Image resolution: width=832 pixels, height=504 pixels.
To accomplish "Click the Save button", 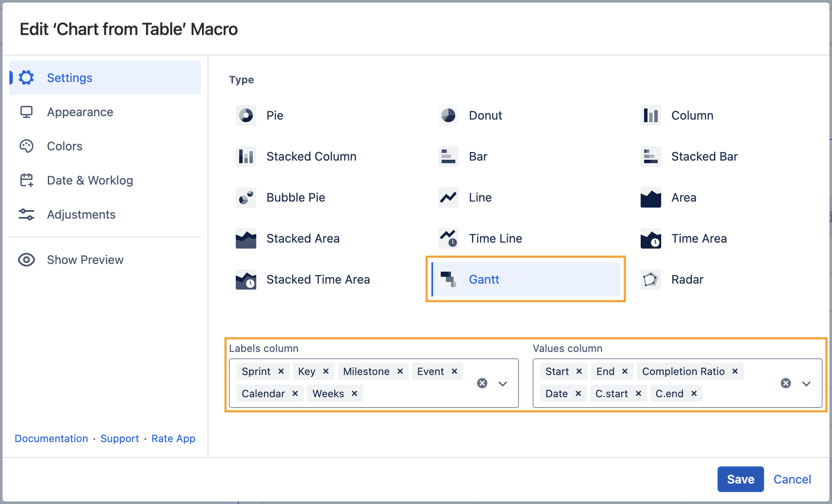I will [x=740, y=479].
